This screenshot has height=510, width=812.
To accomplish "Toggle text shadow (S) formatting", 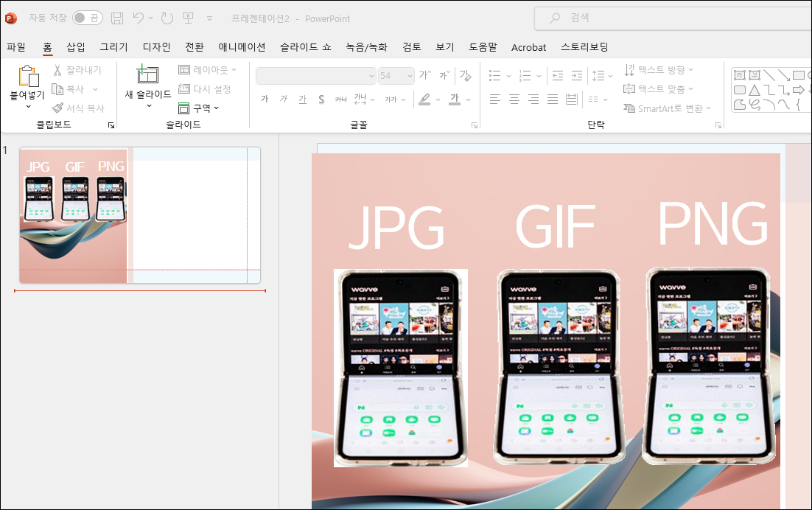I will [321, 99].
